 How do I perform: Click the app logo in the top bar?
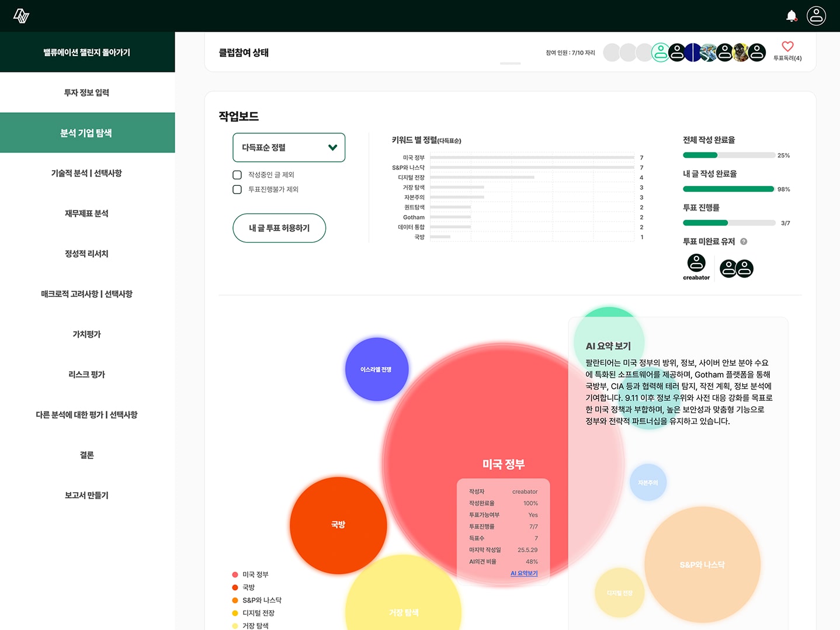[x=21, y=16]
